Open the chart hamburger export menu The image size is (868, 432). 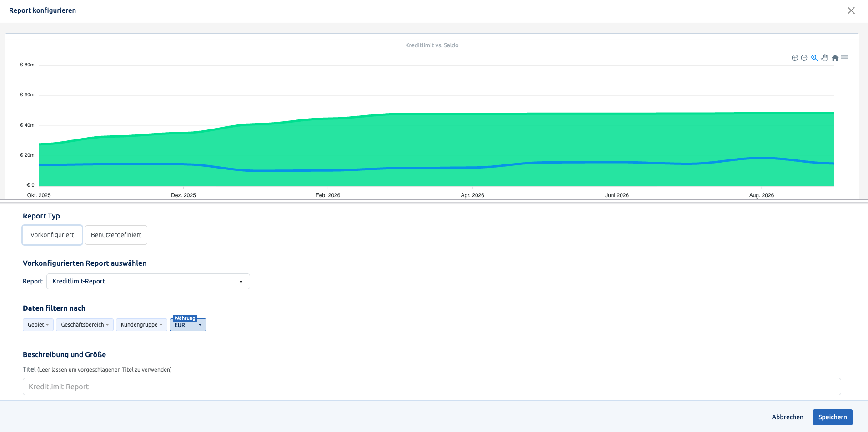click(844, 58)
